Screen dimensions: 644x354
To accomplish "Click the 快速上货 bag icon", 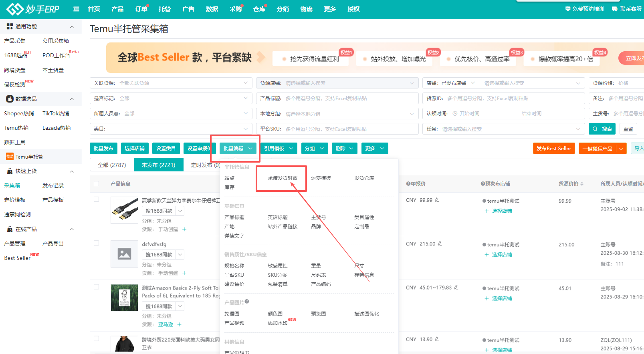I will (10, 171).
